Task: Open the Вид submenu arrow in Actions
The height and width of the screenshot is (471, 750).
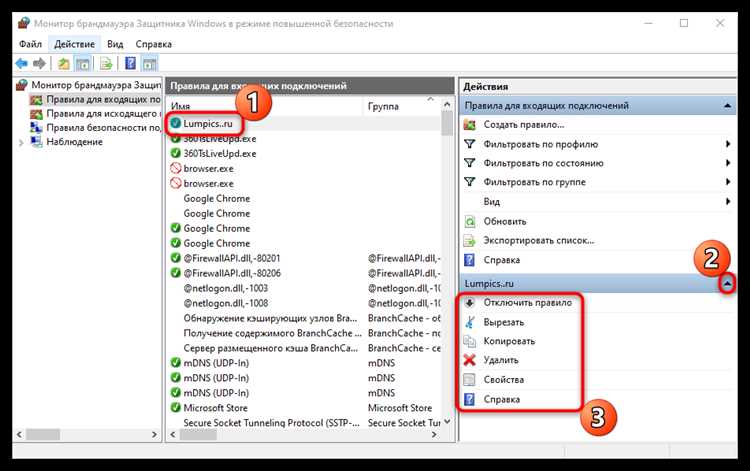Action: pyautogui.click(x=728, y=202)
